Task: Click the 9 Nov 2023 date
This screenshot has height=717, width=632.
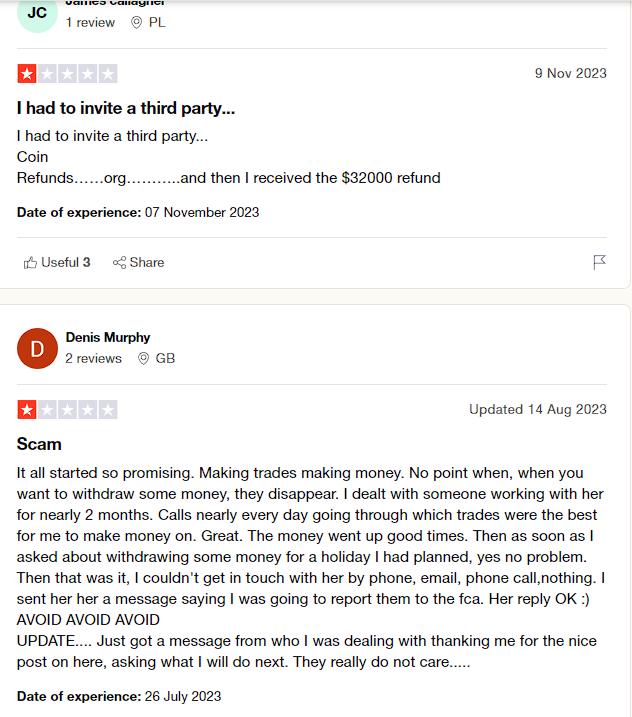Action: click(571, 73)
